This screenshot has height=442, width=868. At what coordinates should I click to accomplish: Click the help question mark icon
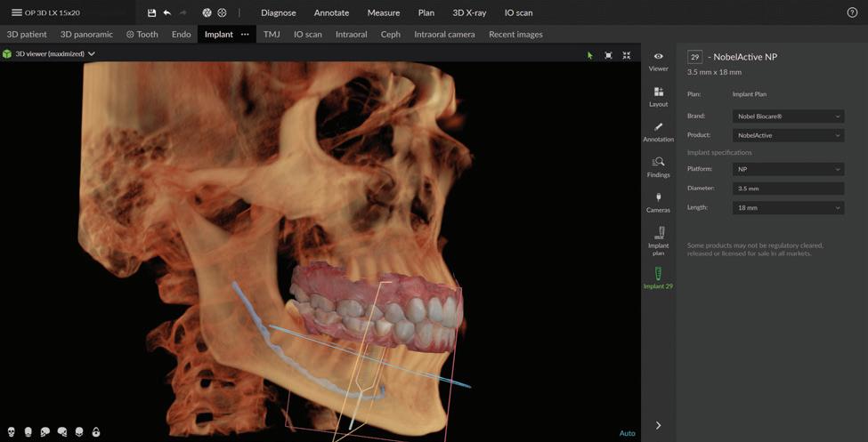(852, 13)
